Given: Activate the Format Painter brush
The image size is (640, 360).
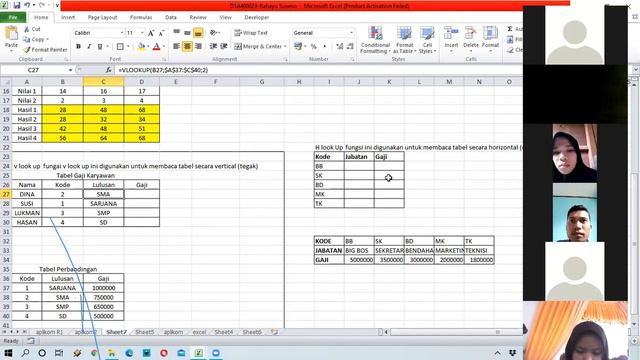Looking at the screenshot, I should (x=27, y=49).
